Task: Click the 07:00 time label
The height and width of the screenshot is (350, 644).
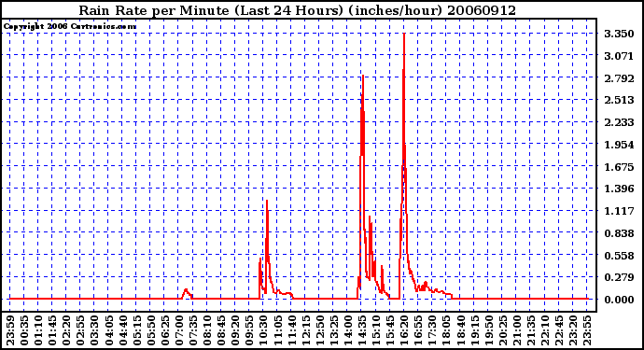Action: click(x=179, y=330)
